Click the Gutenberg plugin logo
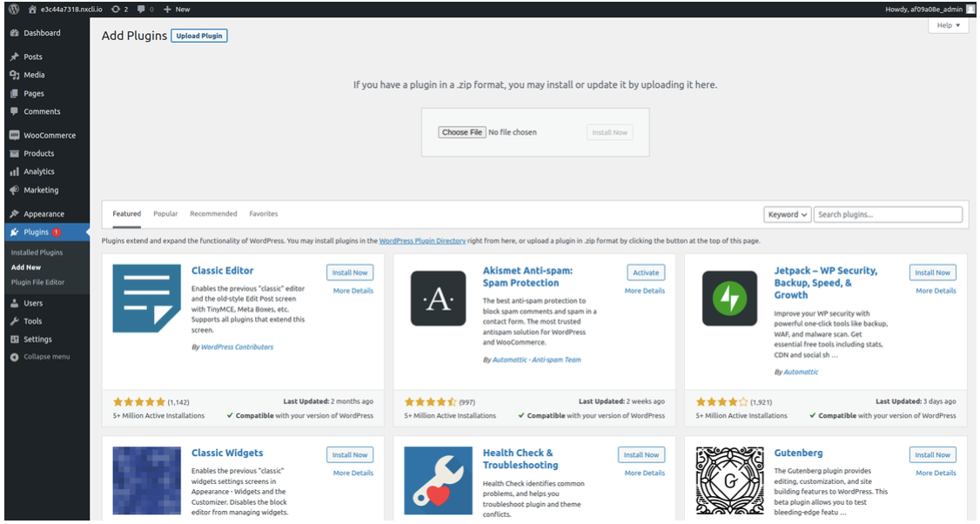980x524 pixels. (x=729, y=480)
